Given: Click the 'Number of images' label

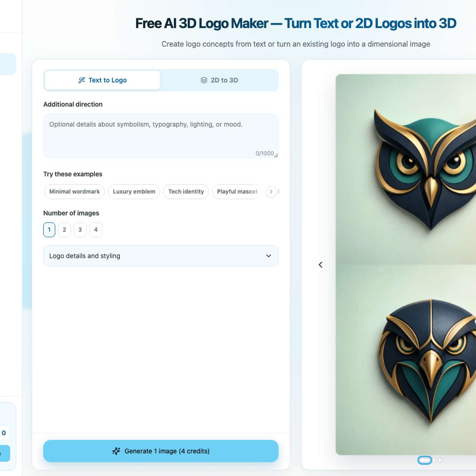Looking at the screenshot, I should pyautogui.click(x=71, y=213).
